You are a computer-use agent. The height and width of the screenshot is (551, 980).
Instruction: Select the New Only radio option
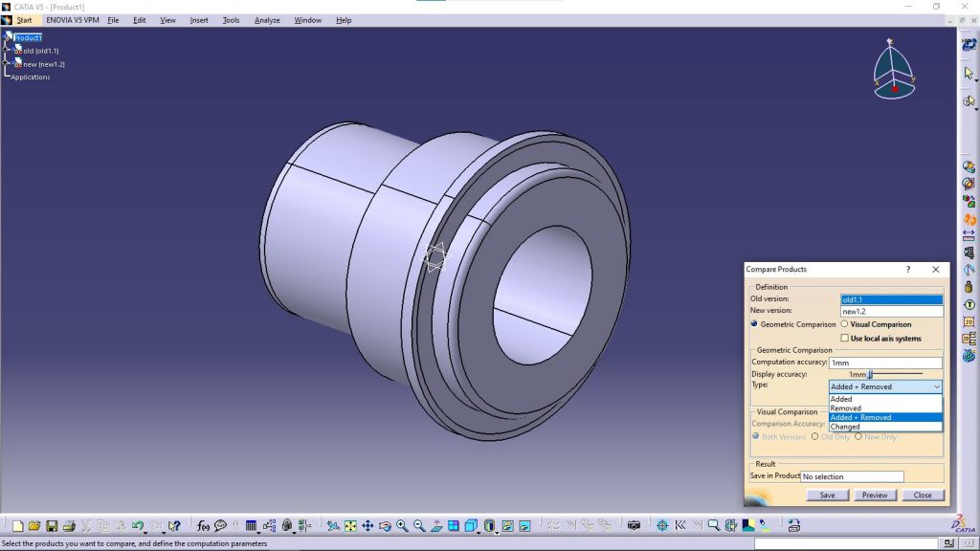[858, 436]
